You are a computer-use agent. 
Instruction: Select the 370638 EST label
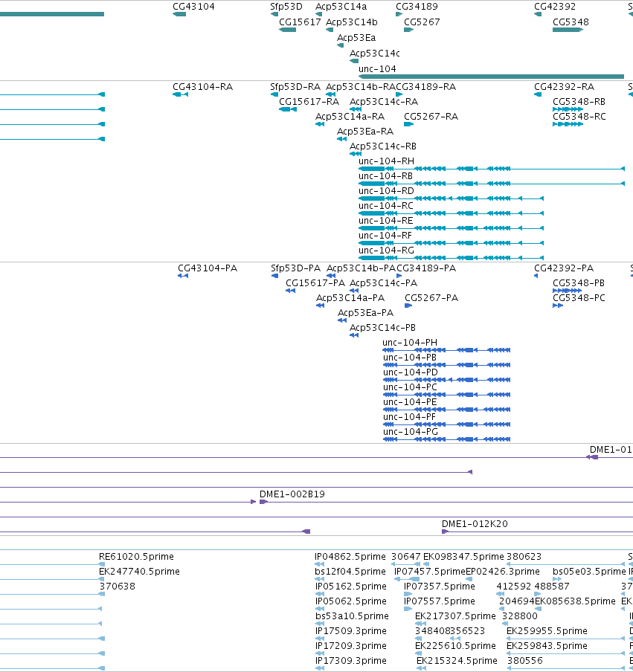(117, 586)
